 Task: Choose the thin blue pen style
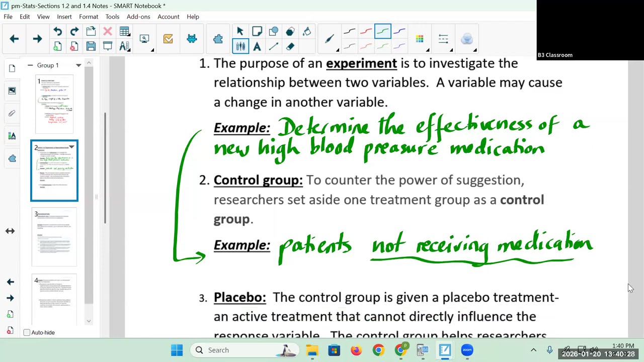click(399, 47)
